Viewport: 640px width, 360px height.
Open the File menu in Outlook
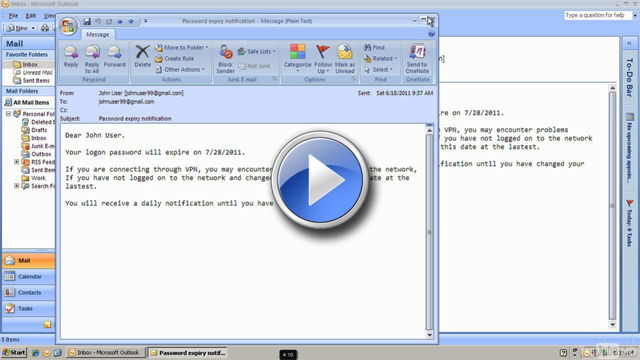click(x=13, y=16)
